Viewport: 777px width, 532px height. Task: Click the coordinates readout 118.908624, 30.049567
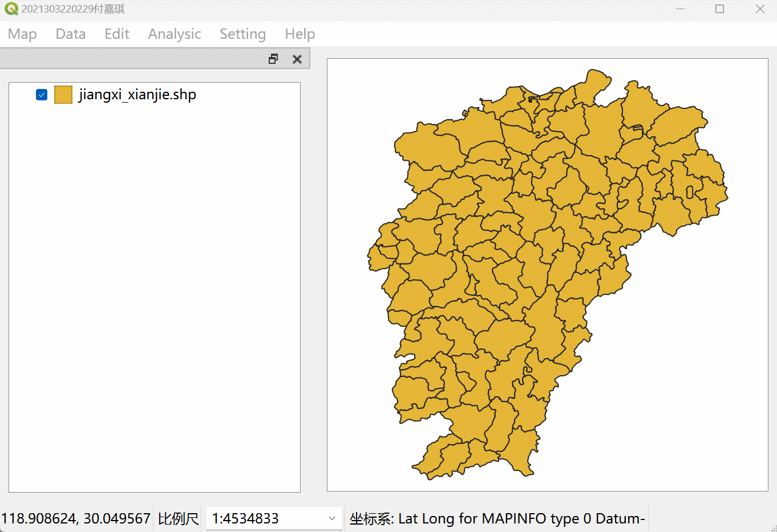(x=76, y=518)
